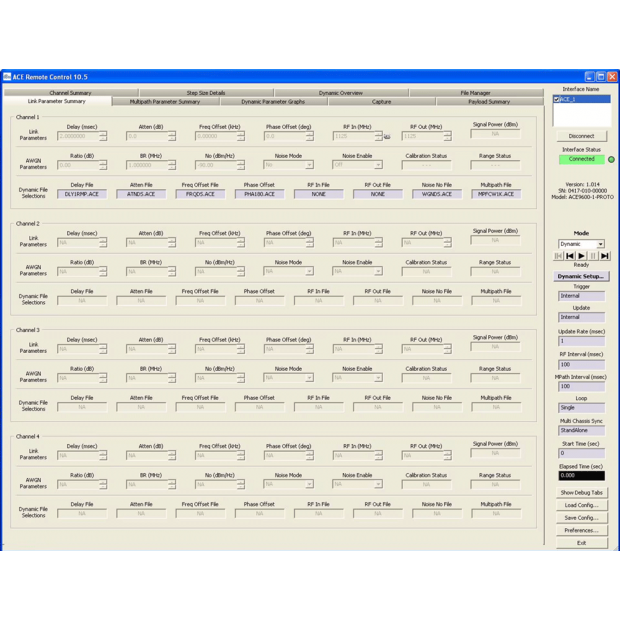Click the icon beside Channel 1 RF In
This screenshot has width=620, height=620.
(387, 137)
